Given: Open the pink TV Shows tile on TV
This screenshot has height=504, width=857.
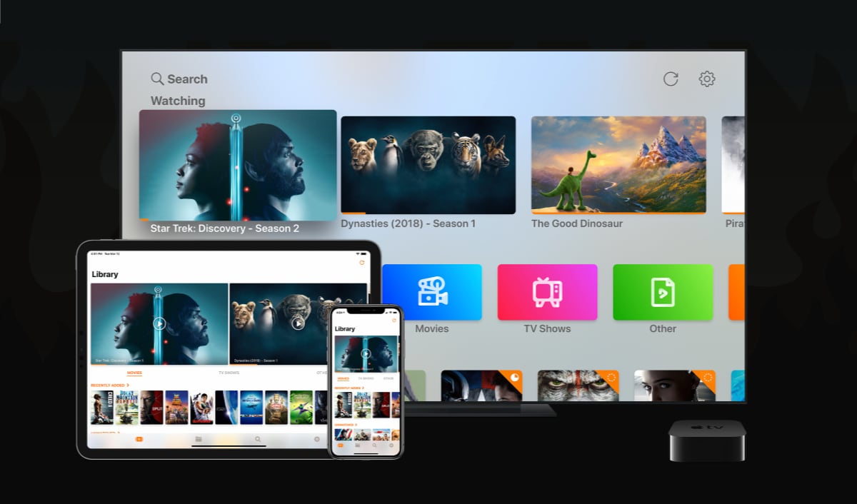Looking at the screenshot, I should [547, 292].
